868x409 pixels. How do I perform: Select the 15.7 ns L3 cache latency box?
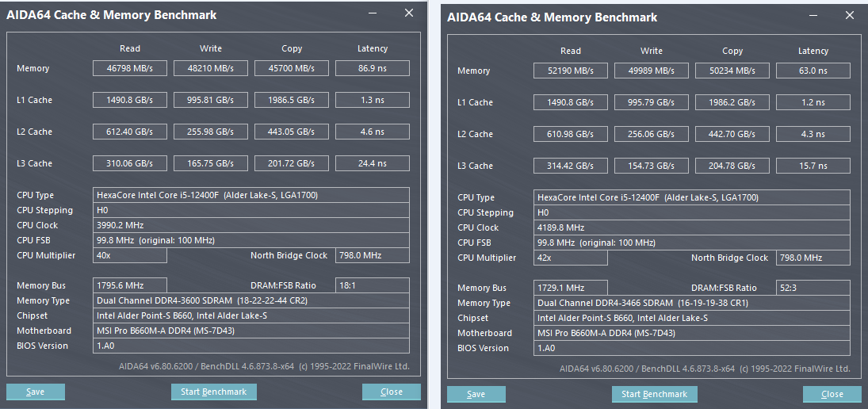813,166
